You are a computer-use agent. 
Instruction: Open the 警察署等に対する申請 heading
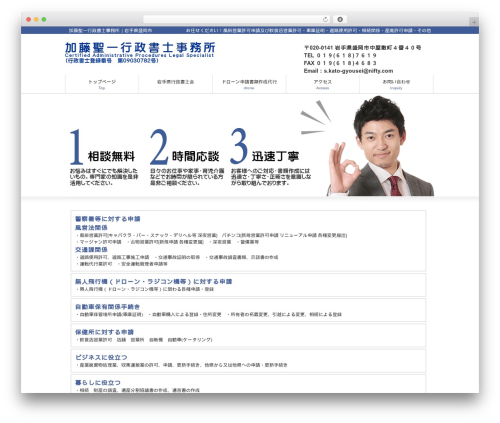(108, 219)
